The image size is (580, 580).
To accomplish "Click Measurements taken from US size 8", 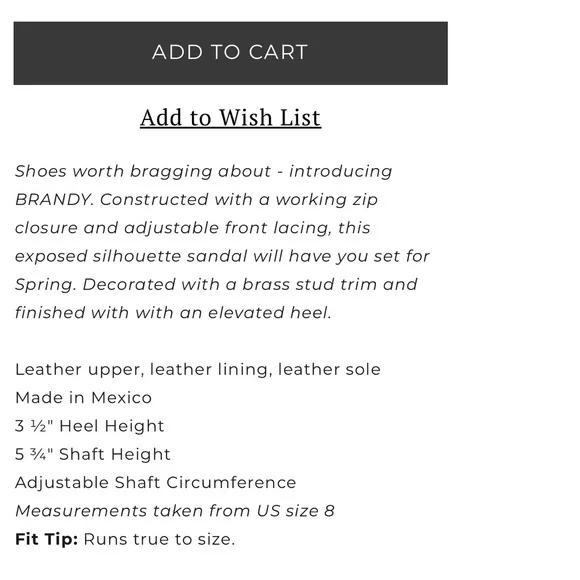I will [175, 511].
